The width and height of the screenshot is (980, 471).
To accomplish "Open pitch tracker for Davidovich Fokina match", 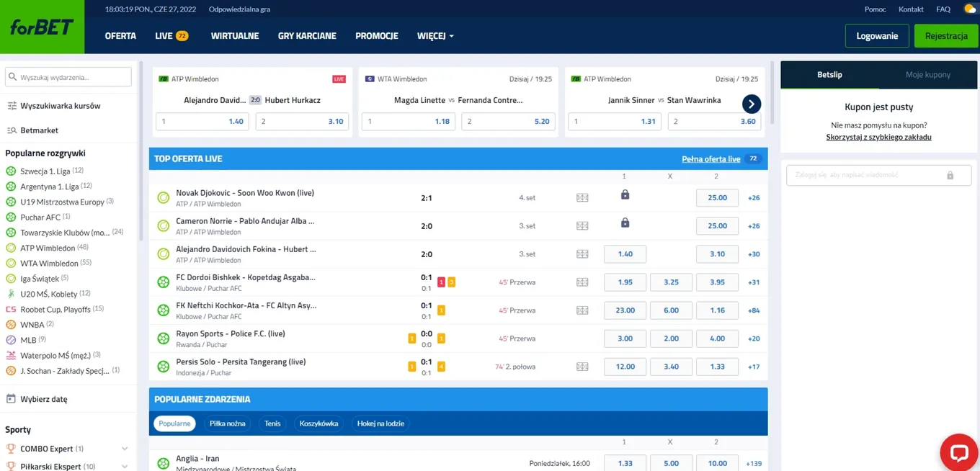I will point(582,254).
